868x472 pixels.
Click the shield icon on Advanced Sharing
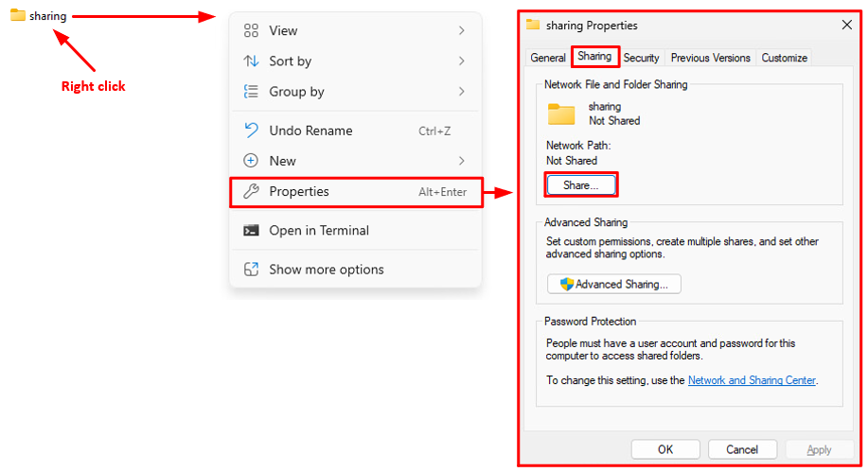click(566, 284)
